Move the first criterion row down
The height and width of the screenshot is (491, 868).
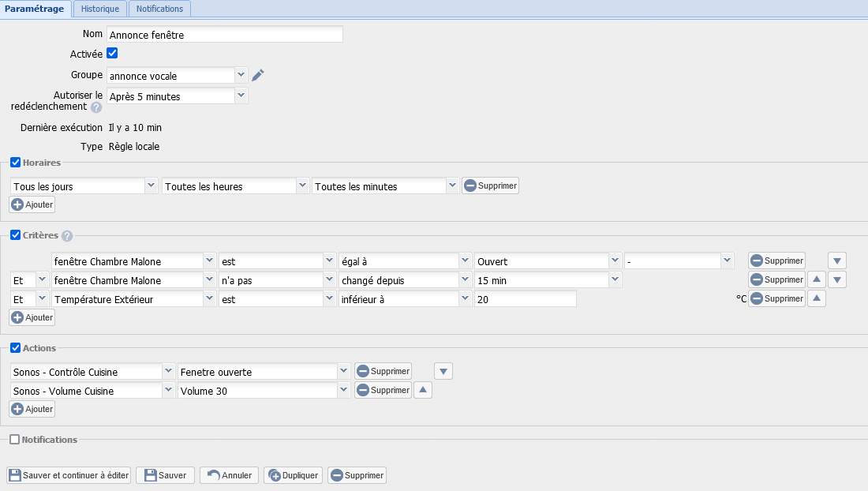[x=837, y=260]
